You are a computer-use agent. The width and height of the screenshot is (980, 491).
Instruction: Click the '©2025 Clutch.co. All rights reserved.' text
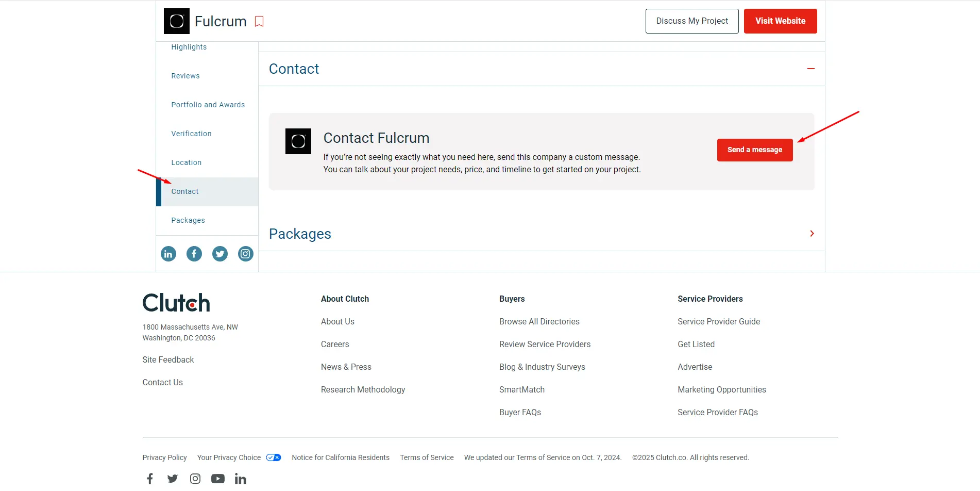(690, 457)
